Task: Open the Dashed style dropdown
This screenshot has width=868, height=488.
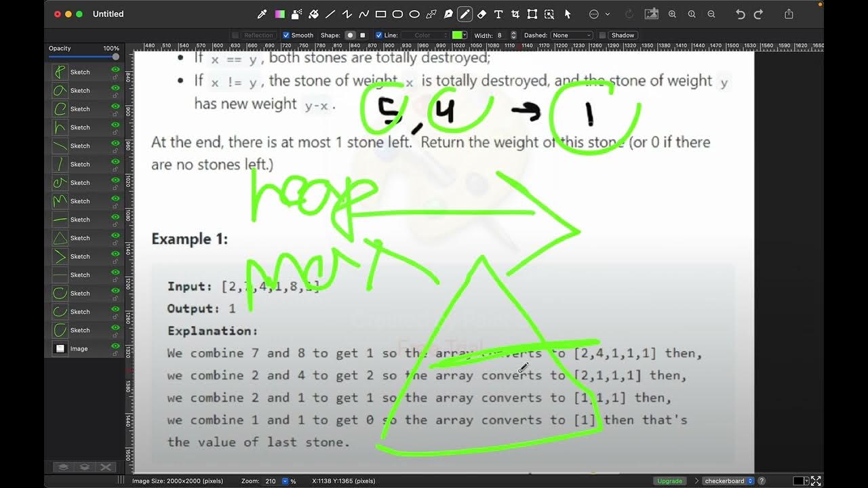Action: click(572, 35)
